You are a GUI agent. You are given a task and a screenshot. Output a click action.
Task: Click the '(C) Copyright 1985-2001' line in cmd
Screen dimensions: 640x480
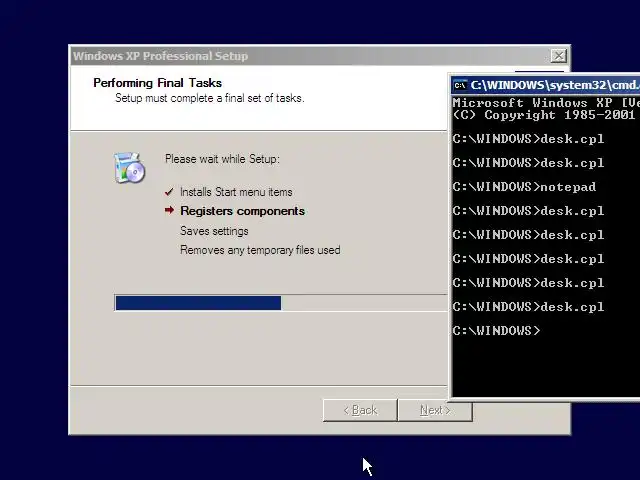(544, 115)
